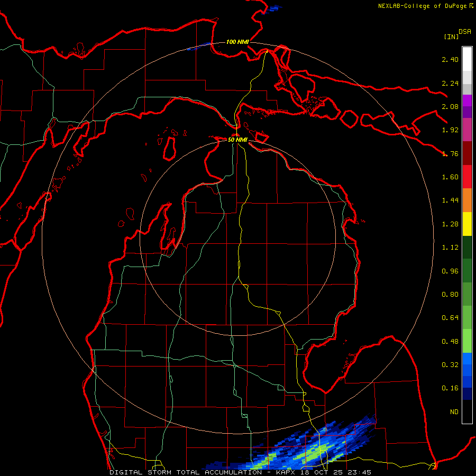The image size is (476, 476).
Task: Click the 0.32 legend value
Action: (450, 365)
